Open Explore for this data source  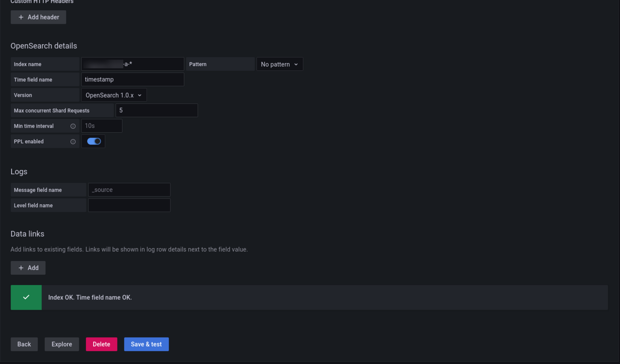[62, 344]
